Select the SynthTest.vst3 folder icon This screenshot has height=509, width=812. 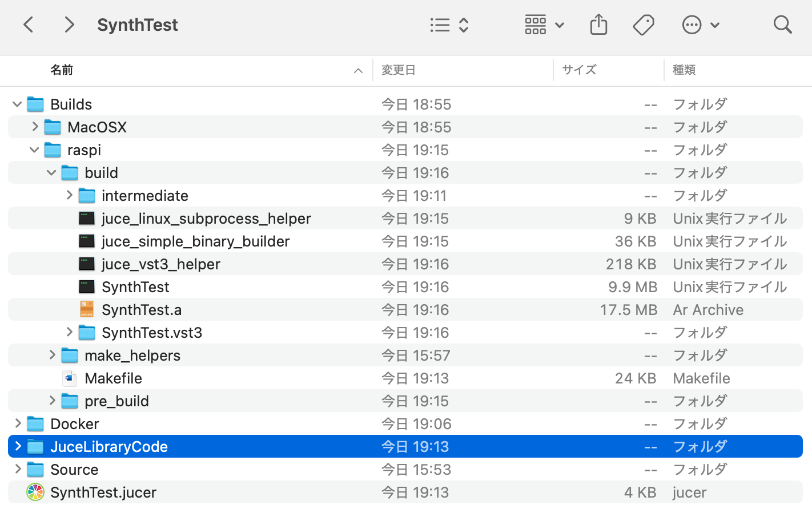click(x=87, y=333)
